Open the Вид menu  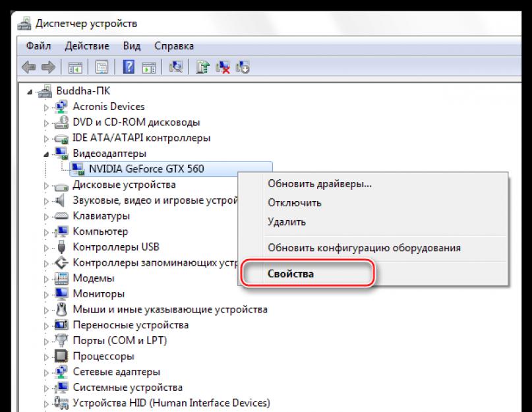pos(132,46)
